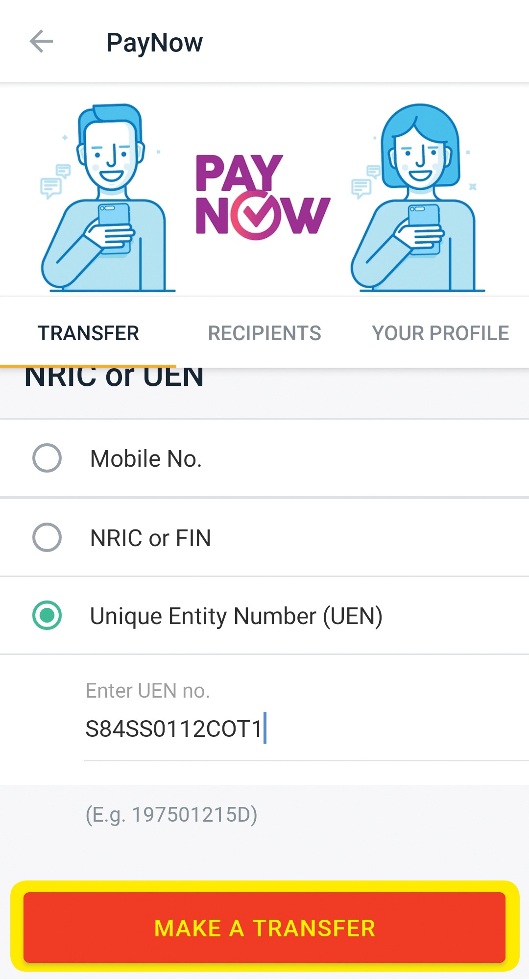Image resolution: width=529 pixels, height=980 pixels.
Task: Click the example hint text 197501215D
Action: [171, 815]
